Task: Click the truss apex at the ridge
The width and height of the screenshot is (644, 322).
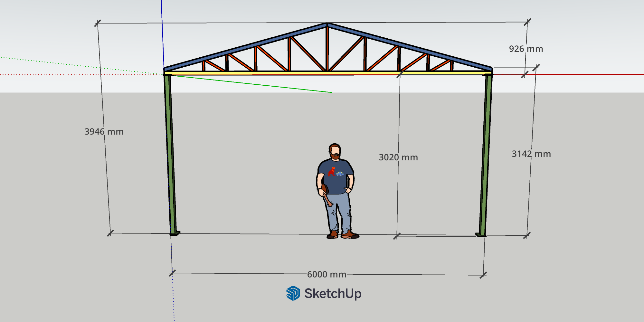Action: pos(327,24)
